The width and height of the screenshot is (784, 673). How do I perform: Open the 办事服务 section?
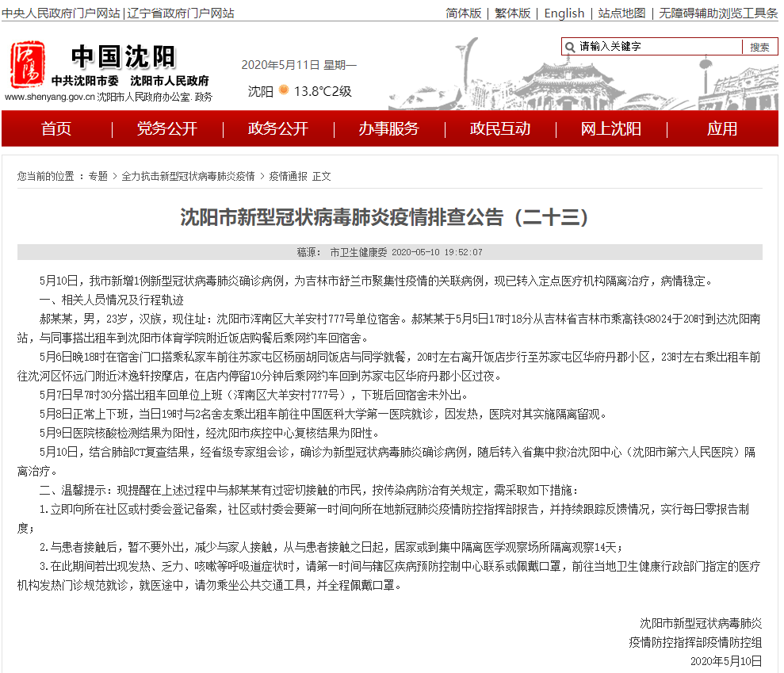pos(388,128)
